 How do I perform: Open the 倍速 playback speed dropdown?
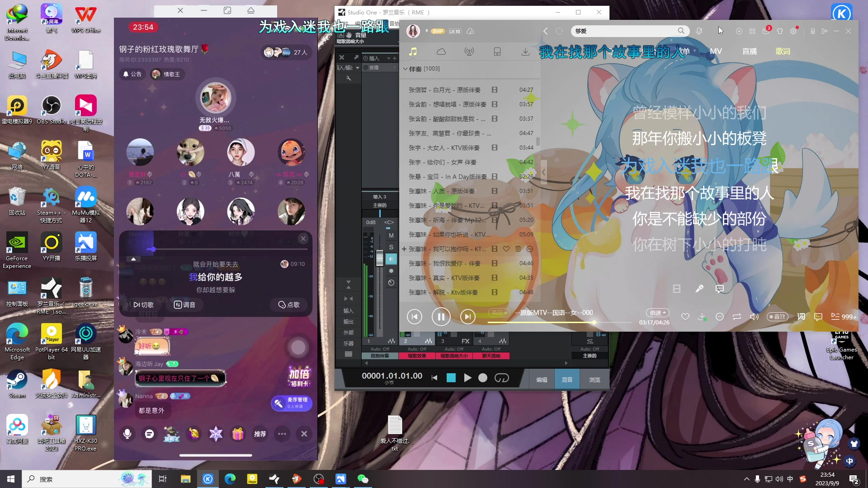658,313
